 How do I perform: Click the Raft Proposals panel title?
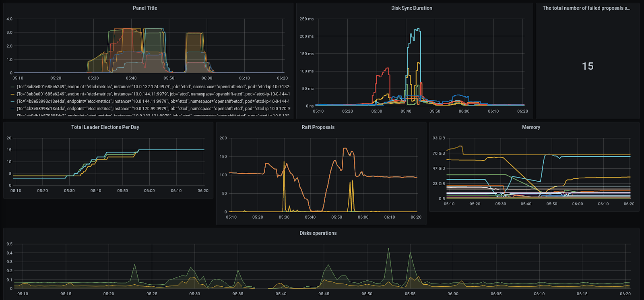[x=318, y=127]
